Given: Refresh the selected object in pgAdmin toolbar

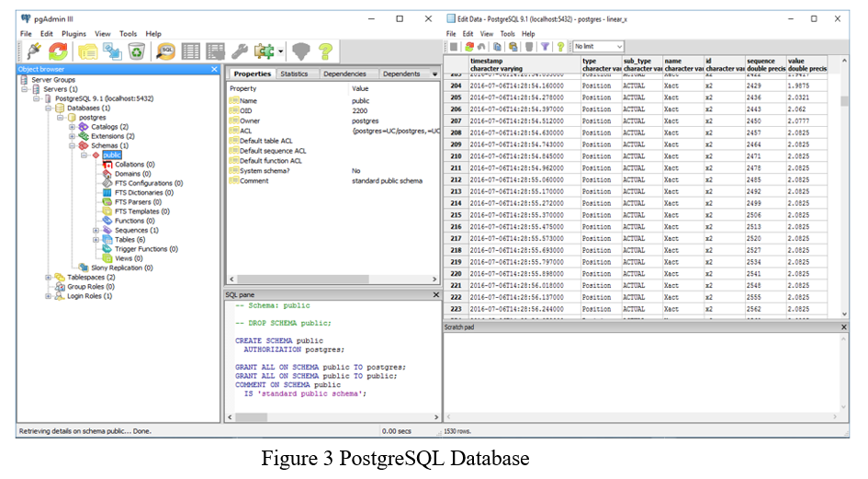Looking at the screenshot, I should pos(58,51).
